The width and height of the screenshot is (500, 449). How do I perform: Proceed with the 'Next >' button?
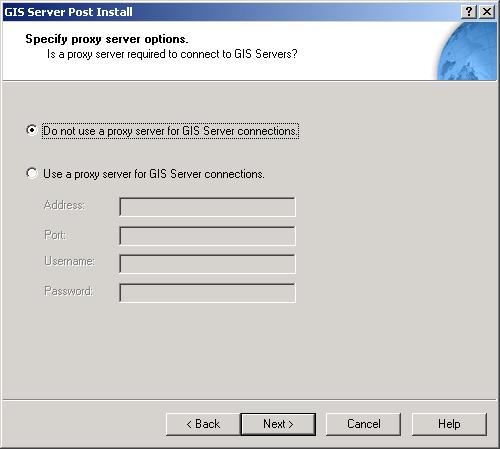pyautogui.click(x=278, y=424)
